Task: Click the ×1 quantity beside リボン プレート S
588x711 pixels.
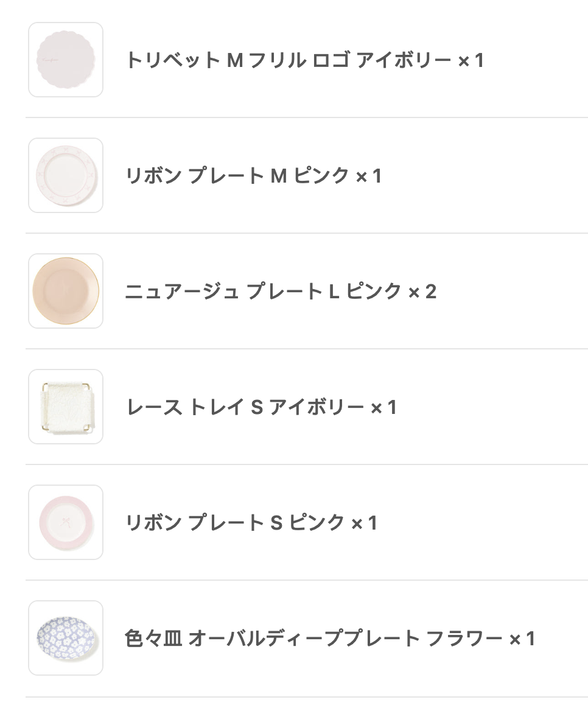Action: [x=365, y=523]
